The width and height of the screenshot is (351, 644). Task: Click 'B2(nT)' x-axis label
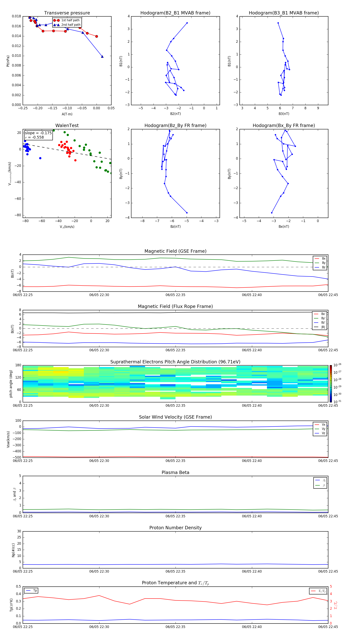[175, 114]
